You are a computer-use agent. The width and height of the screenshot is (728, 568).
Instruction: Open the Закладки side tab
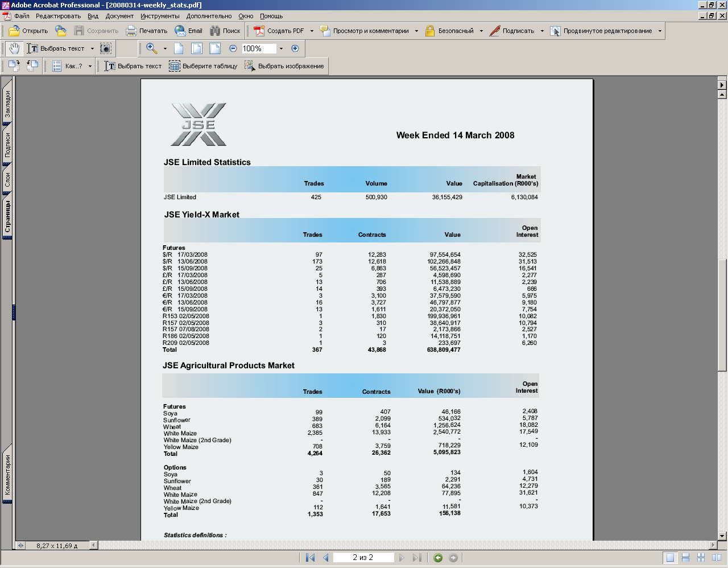7,104
